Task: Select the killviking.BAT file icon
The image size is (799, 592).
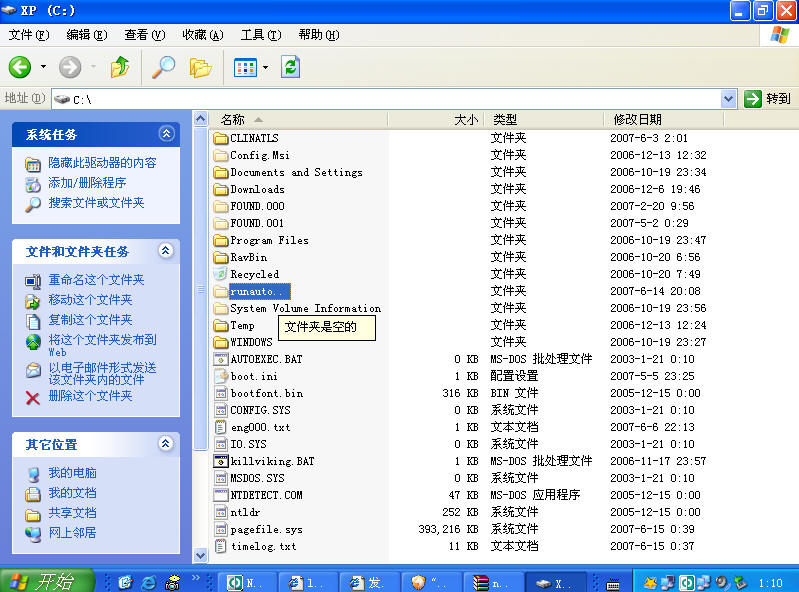Action: (x=221, y=461)
